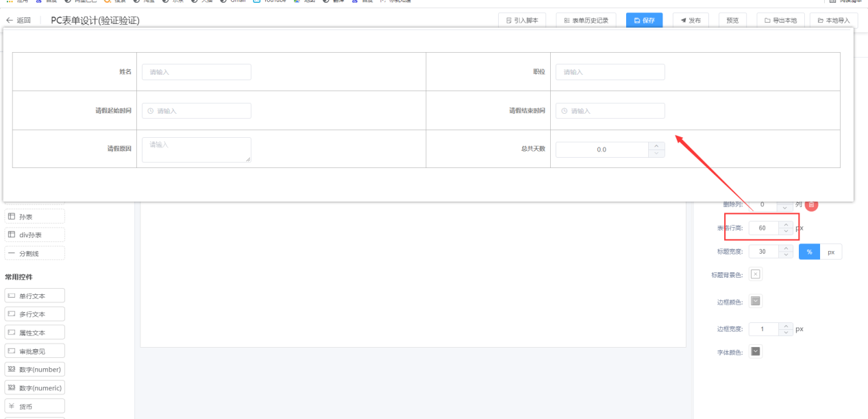The height and width of the screenshot is (419, 868).
Task: Click the 姓名 input field
Action: [x=197, y=72]
